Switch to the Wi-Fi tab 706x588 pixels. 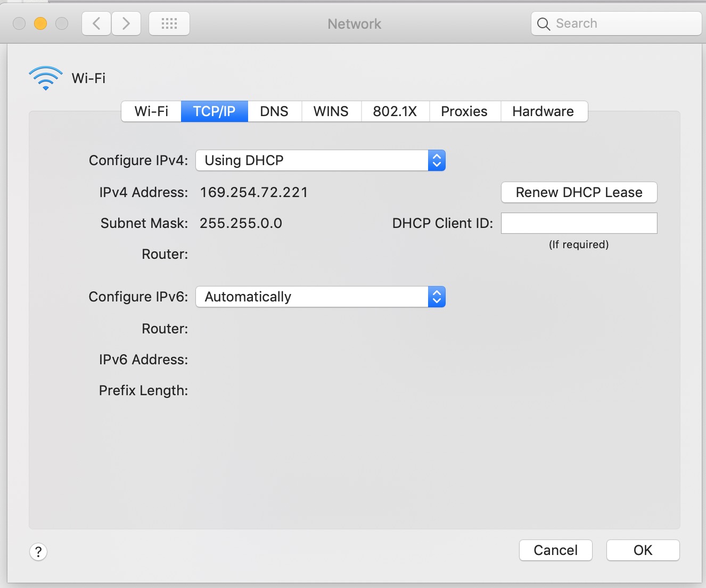click(151, 111)
